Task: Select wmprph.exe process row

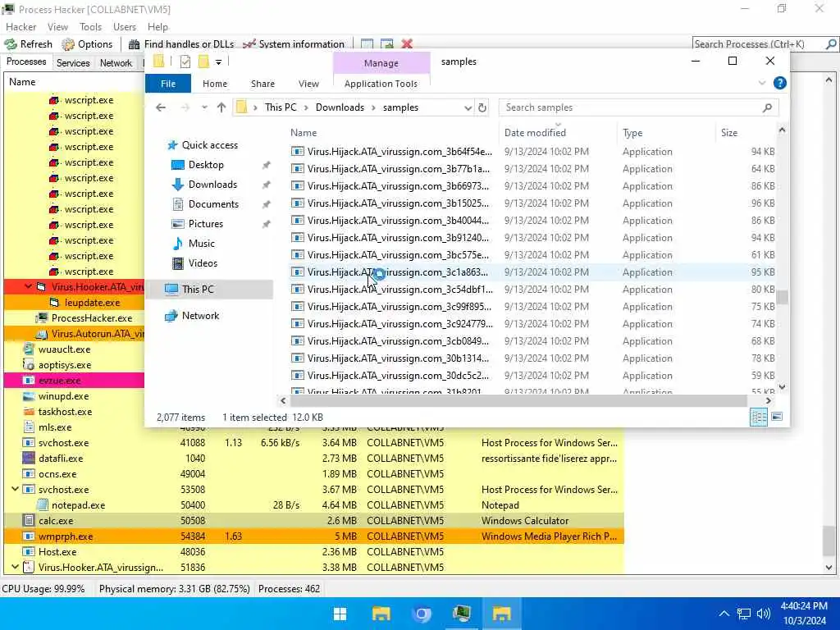Action: point(313,536)
